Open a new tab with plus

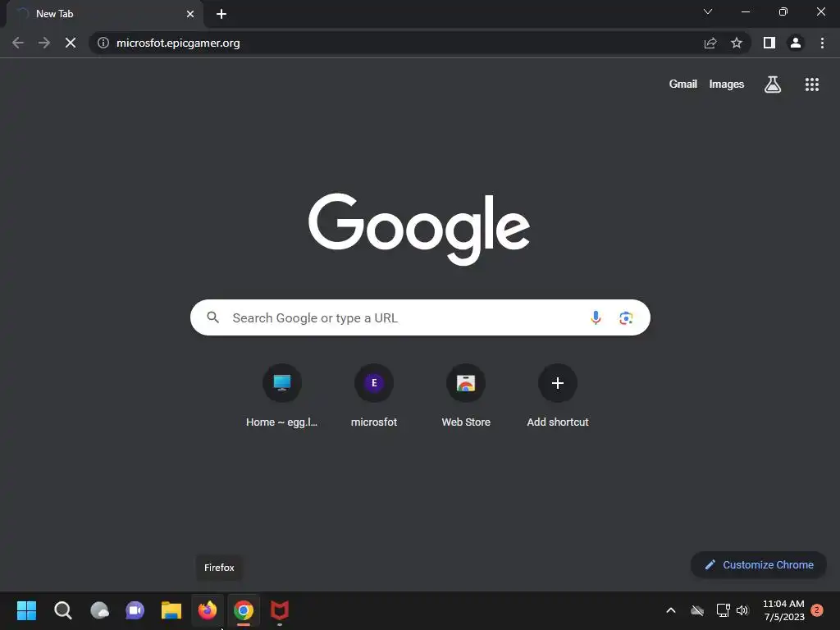(221, 14)
